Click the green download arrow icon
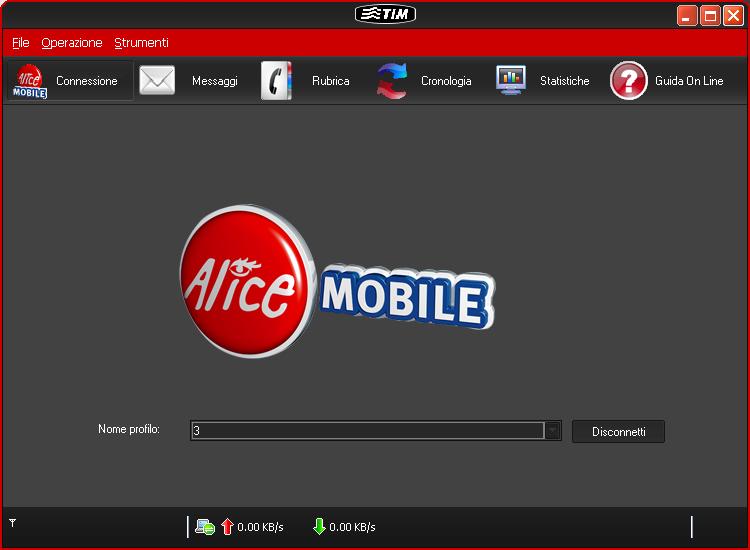Screen dimensions: 750x550 319,527
